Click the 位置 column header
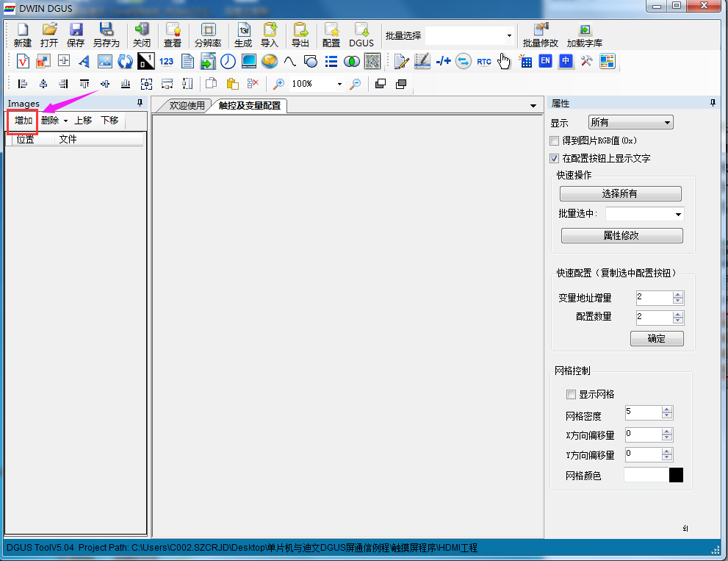Viewport: 728px width, 561px height. tap(34, 139)
